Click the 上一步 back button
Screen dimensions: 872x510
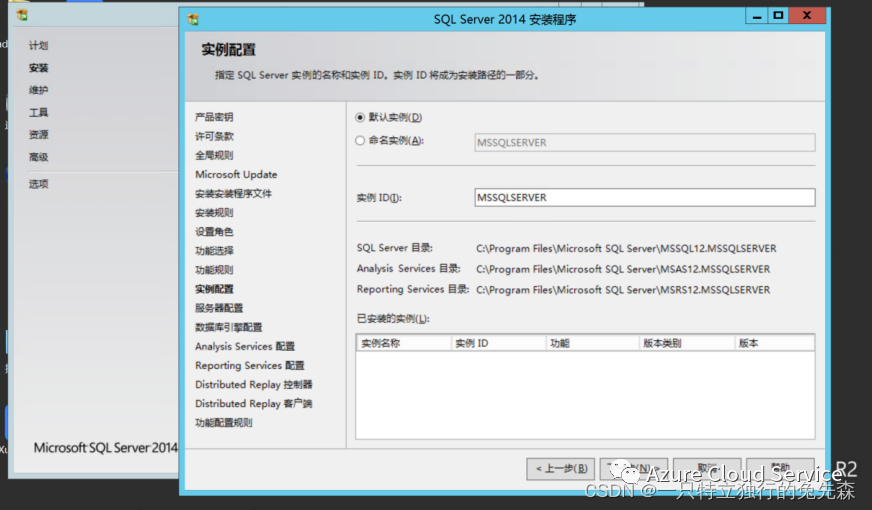(561, 468)
